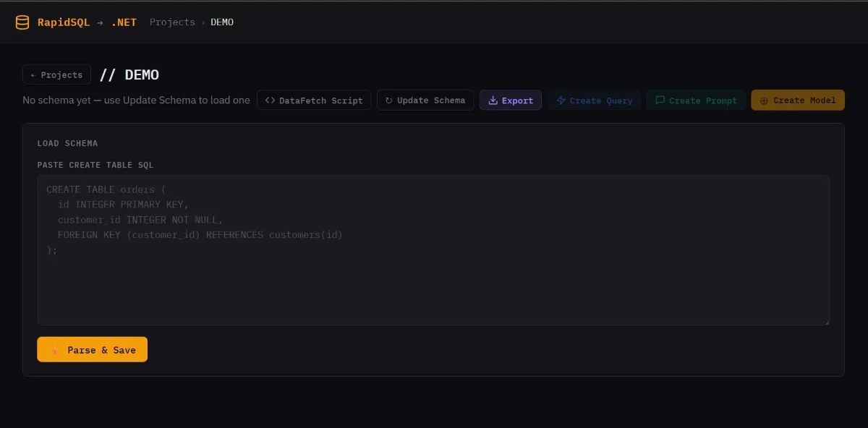868x428 pixels.
Task: Click the code brackets icon on DataFetch Script
Action: pos(271,100)
